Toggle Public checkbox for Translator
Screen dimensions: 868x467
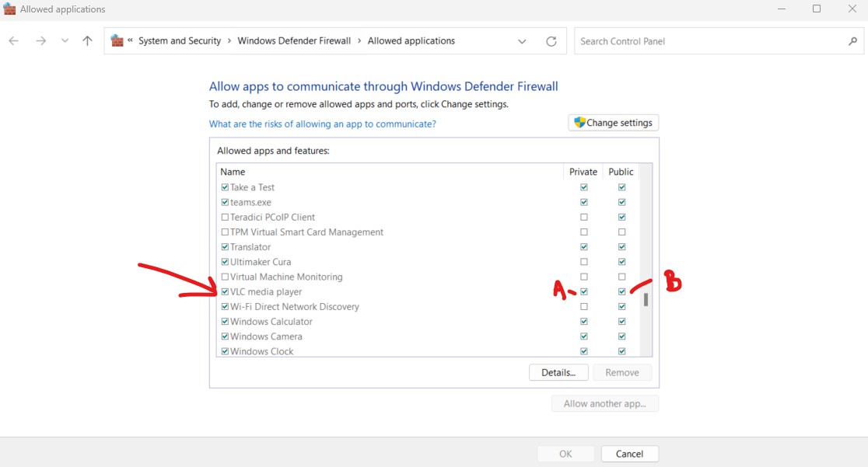point(621,247)
